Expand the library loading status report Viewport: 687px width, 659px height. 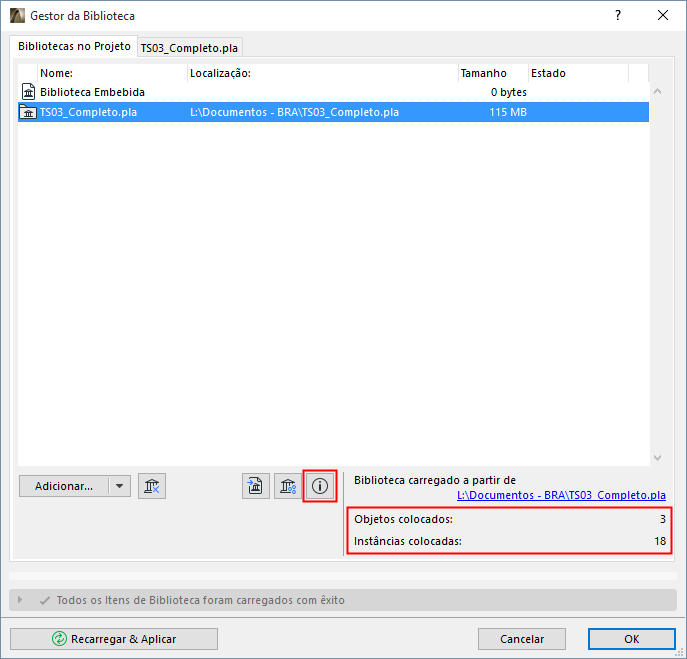click(x=20, y=599)
